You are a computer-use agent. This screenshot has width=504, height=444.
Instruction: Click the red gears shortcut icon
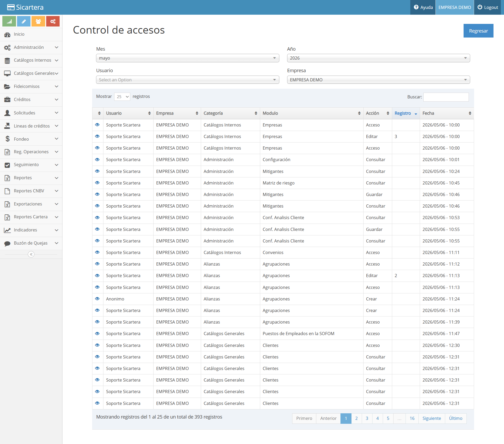pos(53,22)
